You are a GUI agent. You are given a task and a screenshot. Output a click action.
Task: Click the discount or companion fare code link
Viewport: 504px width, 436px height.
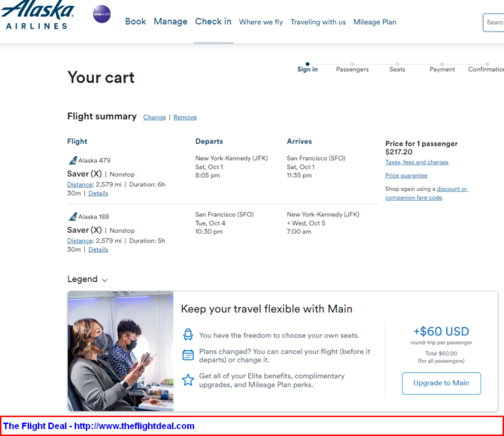click(x=427, y=193)
